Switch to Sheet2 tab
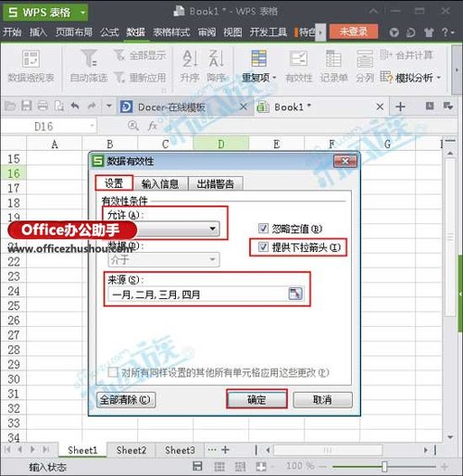 pyautogui.click(x=131, y=450)
